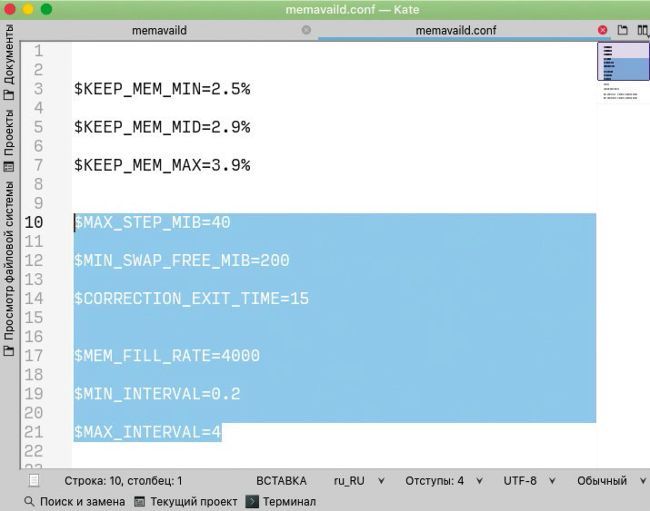Click the document icon in status bar
650x511 pixels.
tap(33, 481)
